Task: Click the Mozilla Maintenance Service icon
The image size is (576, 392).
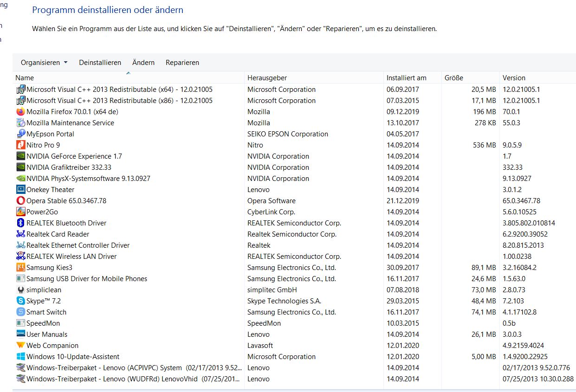Action: pyautogui.click(x=20, y=122)
